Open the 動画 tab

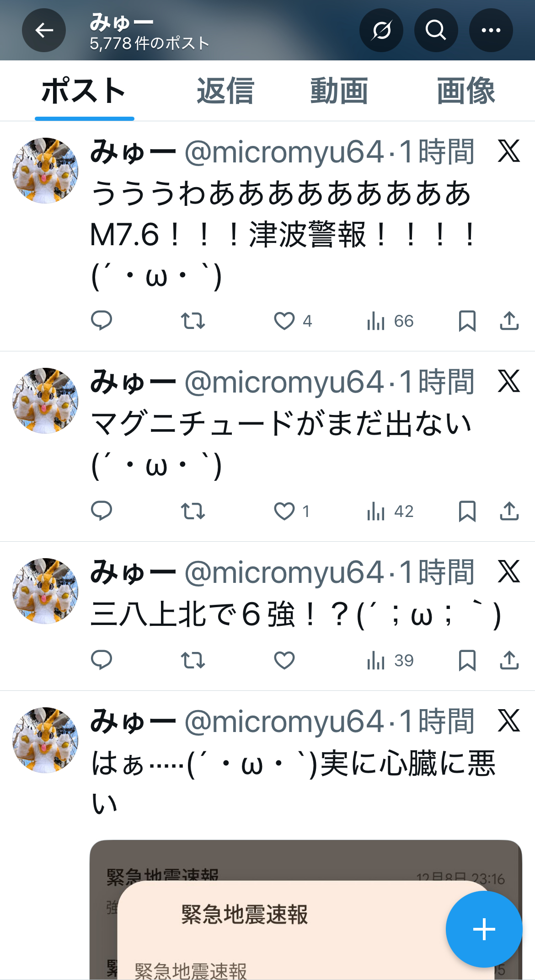(339, 91)
